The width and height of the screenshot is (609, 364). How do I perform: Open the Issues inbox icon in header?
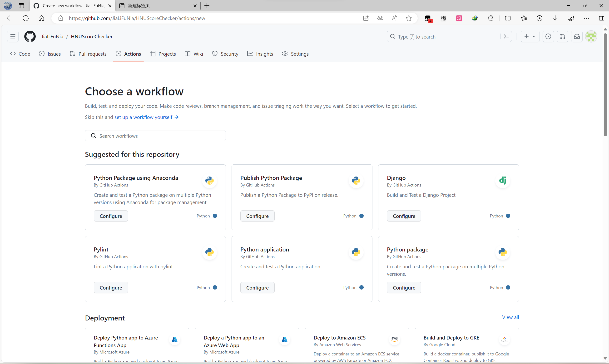tap(548, 37)
